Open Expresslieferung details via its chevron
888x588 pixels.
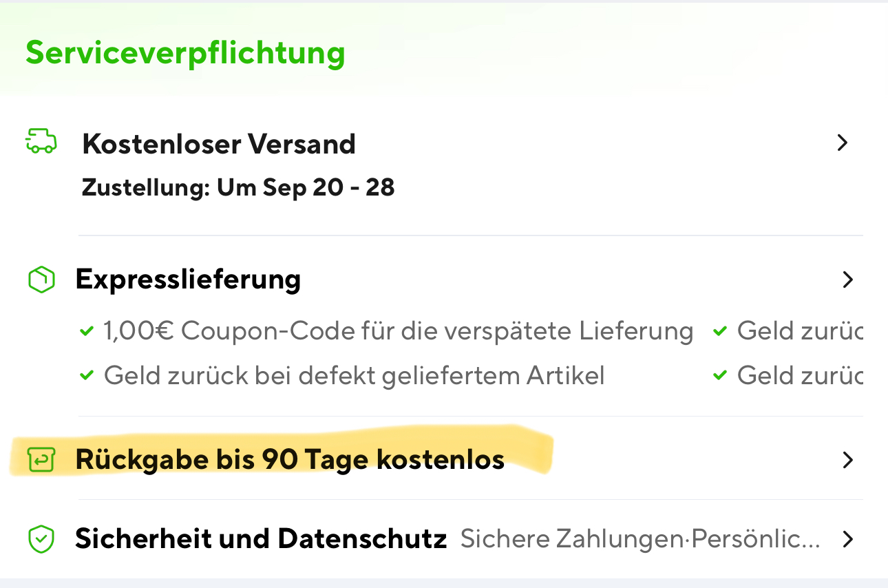click(847, 280)
